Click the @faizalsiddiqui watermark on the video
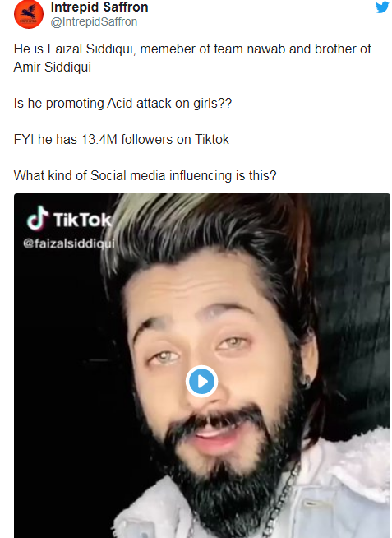 click(x=69, y=243)
